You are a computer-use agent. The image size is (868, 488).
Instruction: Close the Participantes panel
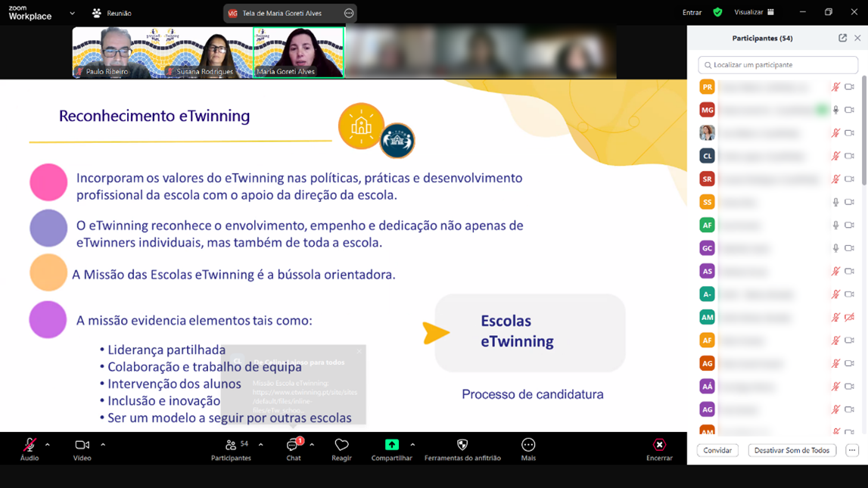coord(857,38)
